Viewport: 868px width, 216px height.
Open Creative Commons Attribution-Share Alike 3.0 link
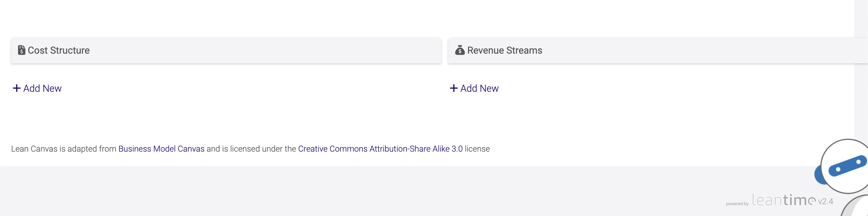coord(380,149)
